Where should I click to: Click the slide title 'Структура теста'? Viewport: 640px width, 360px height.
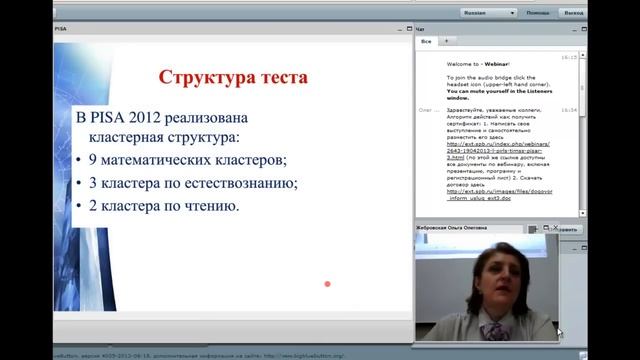[x=233, y=77]
